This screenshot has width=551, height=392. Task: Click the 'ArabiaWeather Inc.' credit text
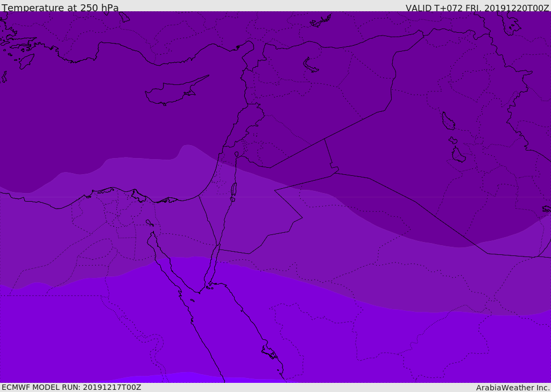[x=513, y=388]
